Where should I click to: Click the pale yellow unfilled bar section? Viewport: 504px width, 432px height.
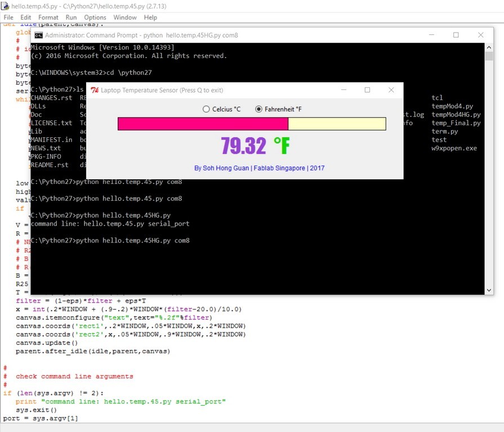coord(337,124)
